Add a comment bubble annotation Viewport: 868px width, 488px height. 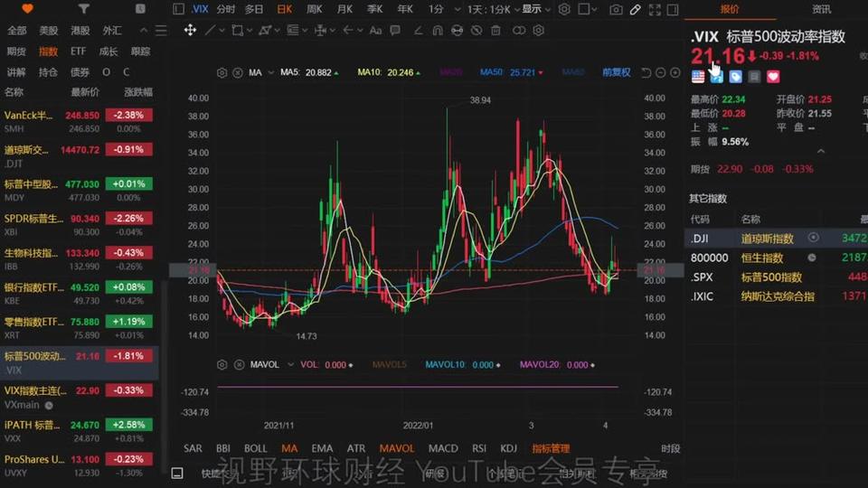(x=395, y=31)
